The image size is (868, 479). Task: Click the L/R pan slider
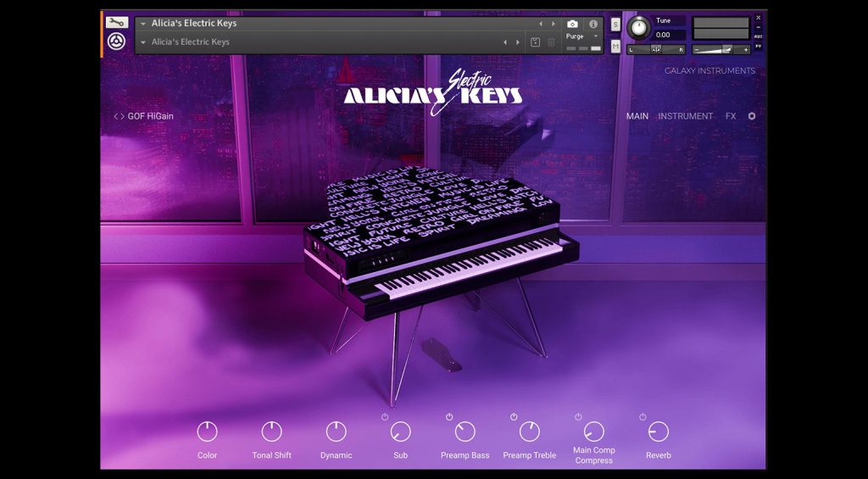click(x=656, y=49)
